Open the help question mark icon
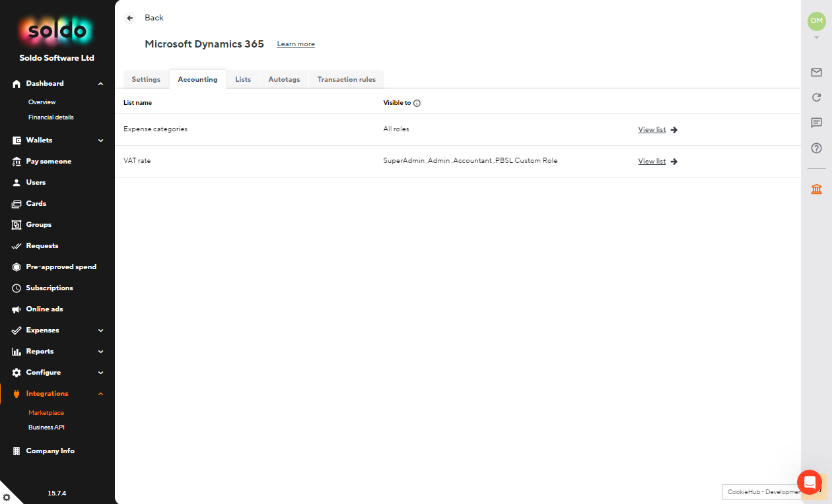 pos(817,148)
